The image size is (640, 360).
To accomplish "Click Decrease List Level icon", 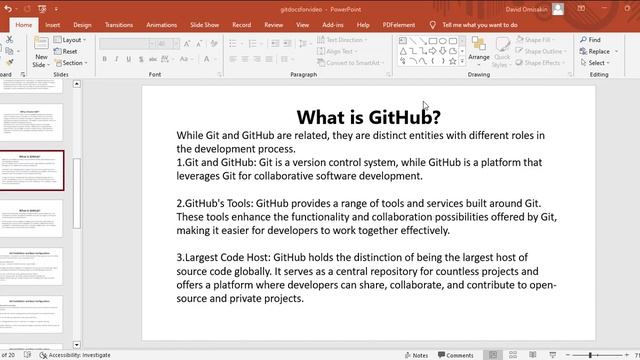I will [x=275, y=43].
